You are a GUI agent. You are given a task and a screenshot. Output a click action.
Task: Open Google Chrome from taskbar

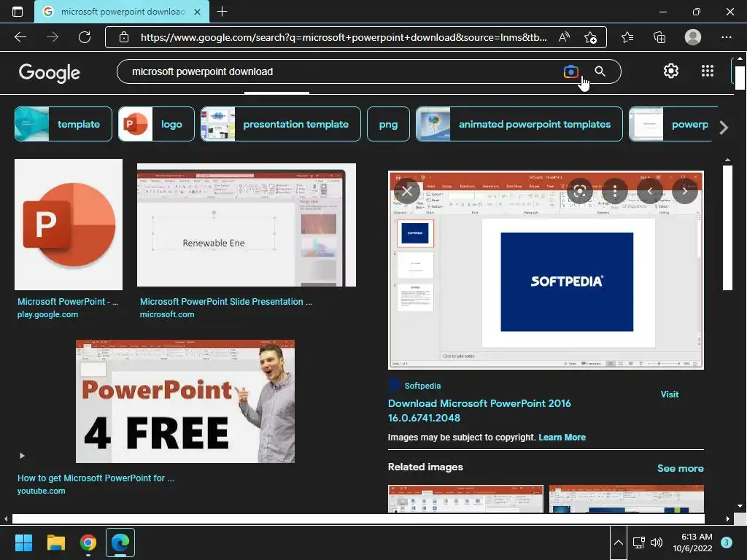(x=88, y=542)
